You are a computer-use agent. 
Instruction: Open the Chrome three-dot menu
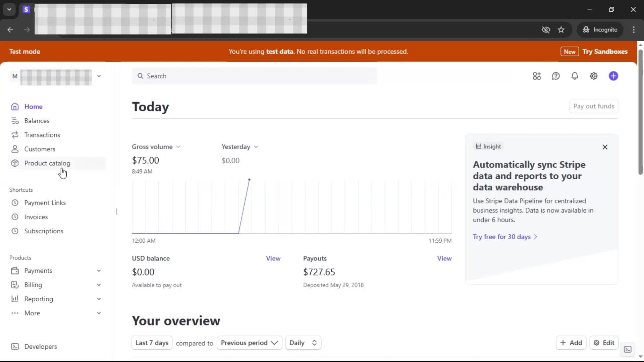coord(634,30)
